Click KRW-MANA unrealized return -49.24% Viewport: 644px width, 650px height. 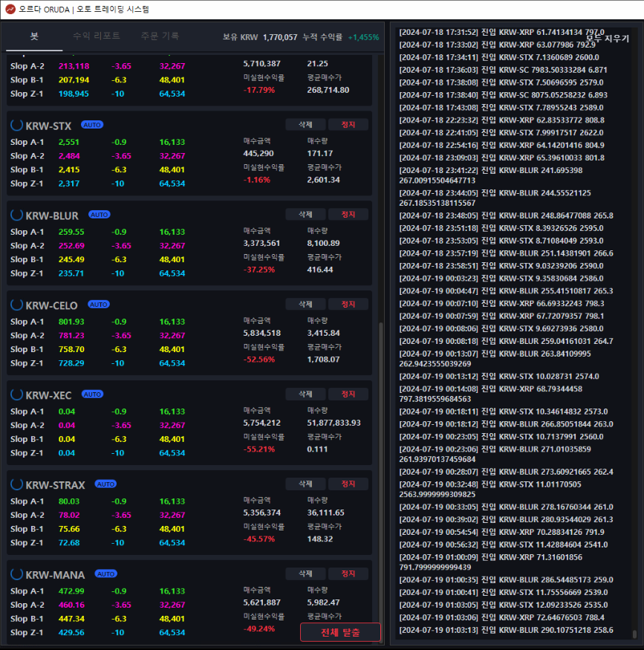coord(259,628)
